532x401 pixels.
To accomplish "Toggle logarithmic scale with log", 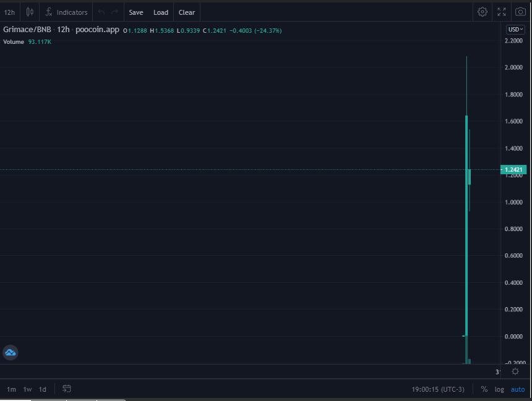I will click(499, 389).
